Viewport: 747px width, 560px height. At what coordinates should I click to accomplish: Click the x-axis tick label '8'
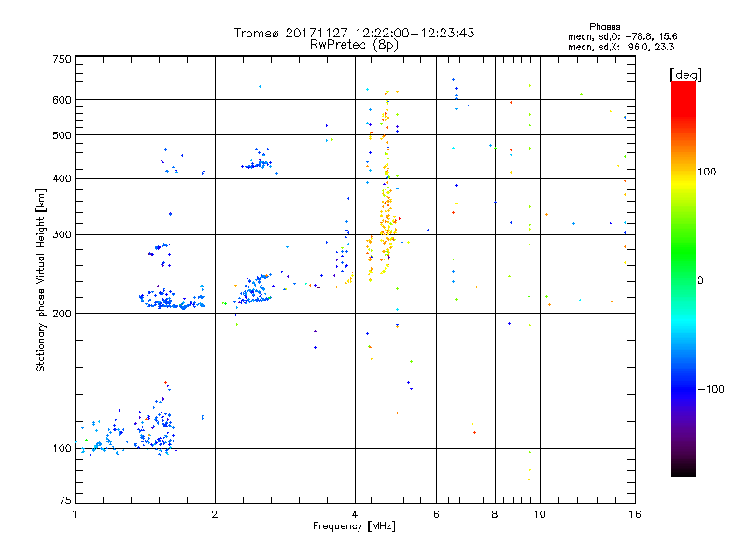[x=495, y=514]
